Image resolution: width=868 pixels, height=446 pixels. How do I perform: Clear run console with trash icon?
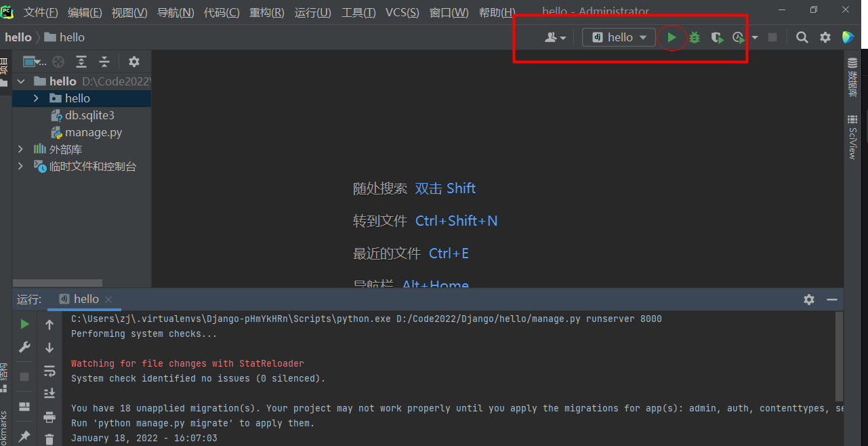(x=49, y=439)
